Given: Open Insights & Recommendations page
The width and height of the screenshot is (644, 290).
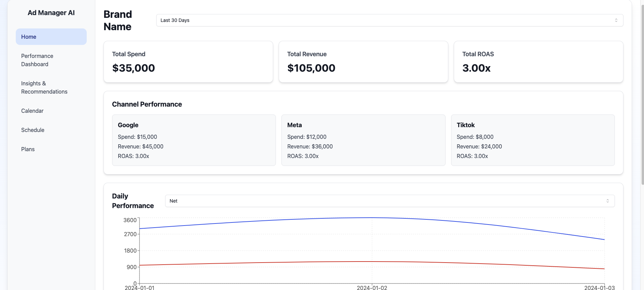Looking at the screenshot, I should [x=51, y=87].
